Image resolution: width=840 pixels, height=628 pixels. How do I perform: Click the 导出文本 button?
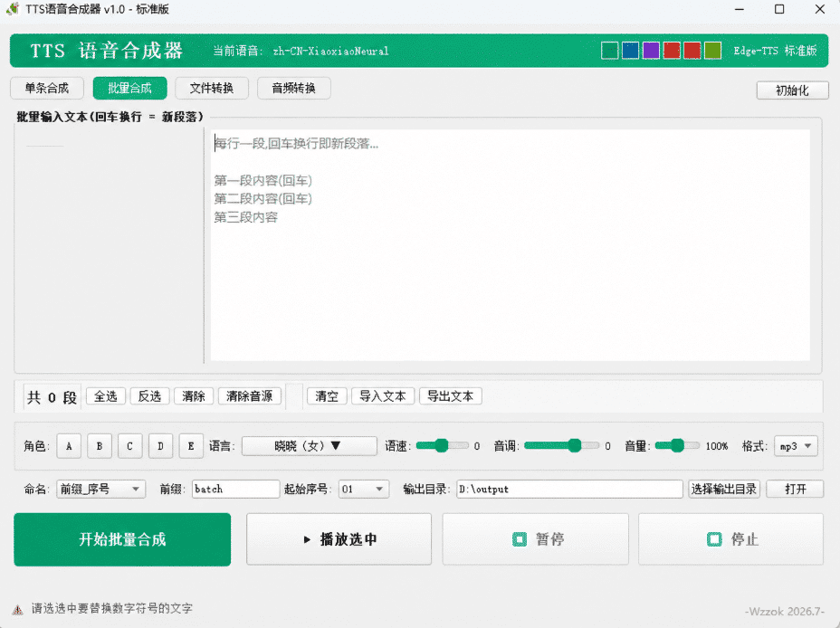point(450,396)
